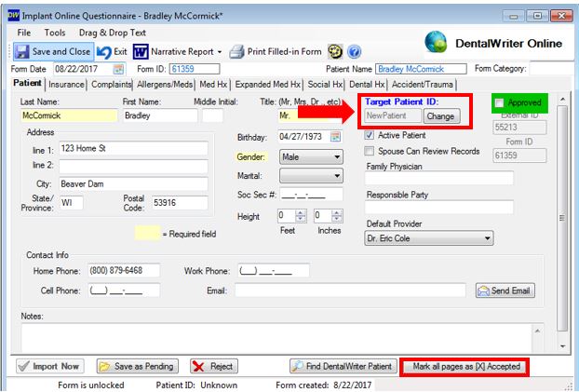Click the Responsible Party field

click(439, 207)
